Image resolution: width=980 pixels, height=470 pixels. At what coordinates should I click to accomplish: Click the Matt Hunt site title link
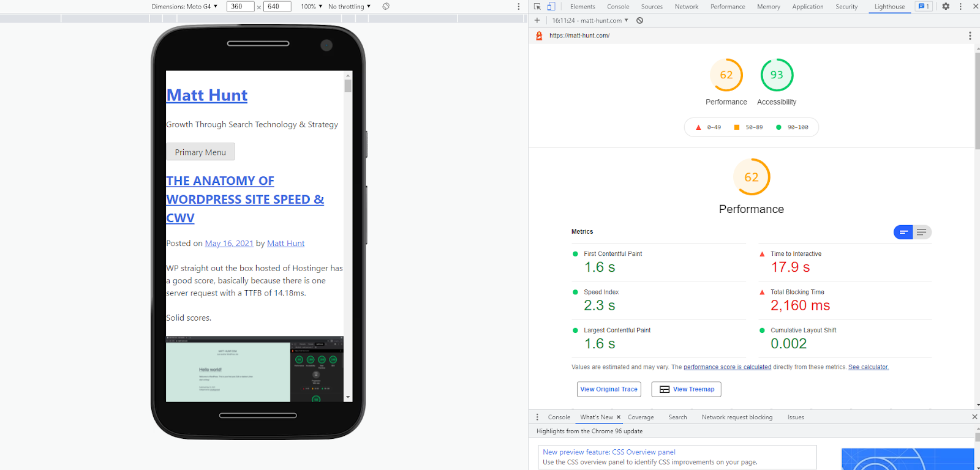(207, 95)
